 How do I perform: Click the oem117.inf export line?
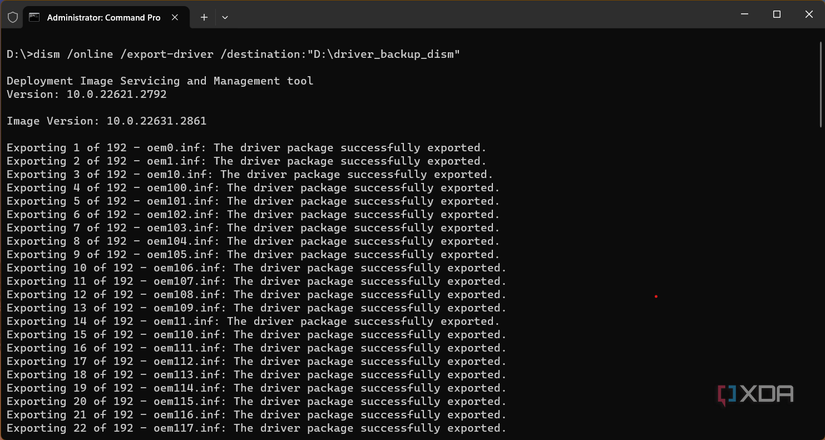(256, 429)
